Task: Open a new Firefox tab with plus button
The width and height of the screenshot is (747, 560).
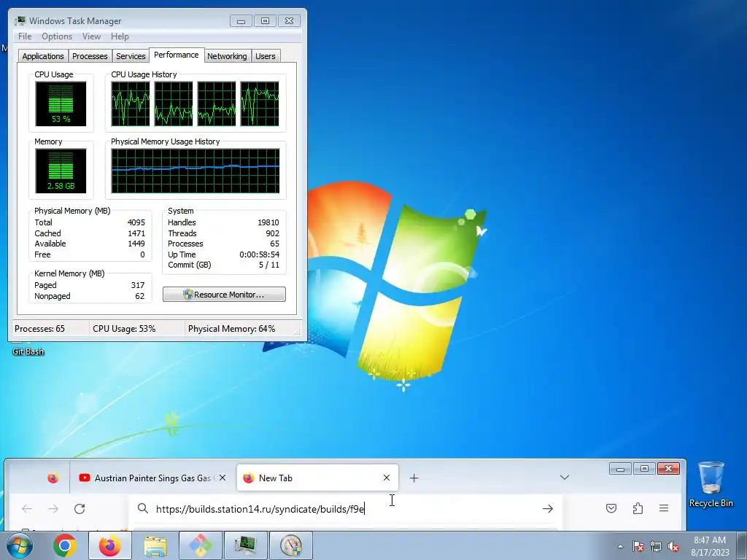Action: (x=414, y=478)
